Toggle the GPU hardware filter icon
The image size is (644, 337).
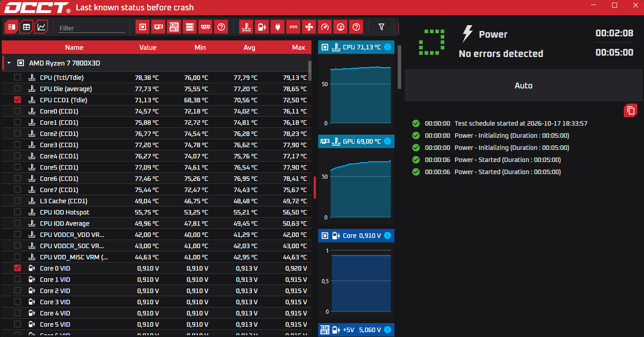pos(158,27)
